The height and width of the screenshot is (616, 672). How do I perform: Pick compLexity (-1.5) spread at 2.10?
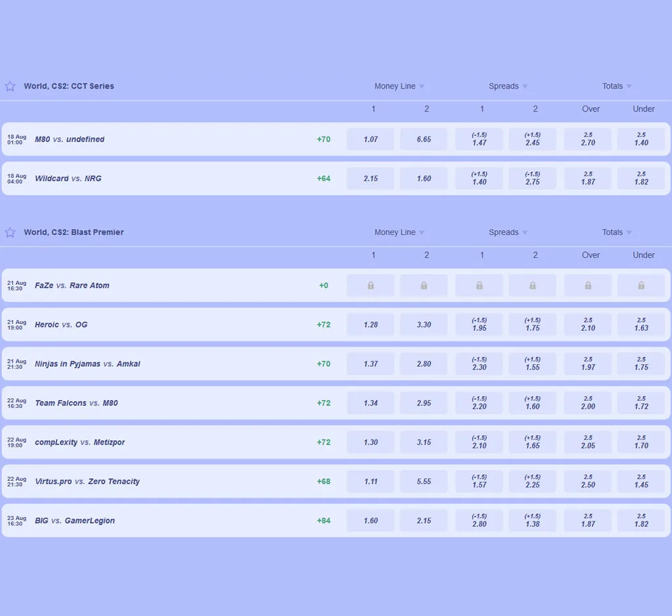pyautogui.click(x=479, y=442)
